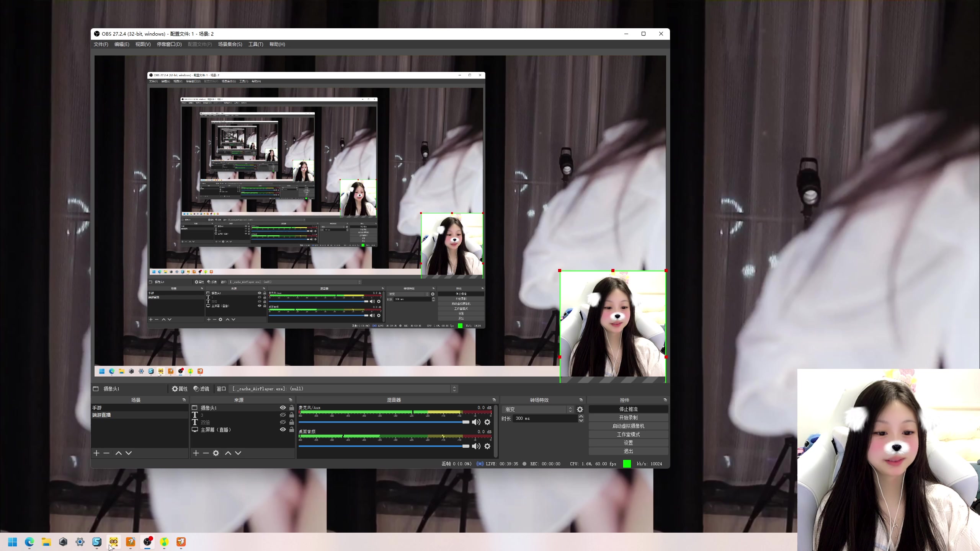980x551 pixels.
Task: Lock the source named 3
Action: [x=292, y=415]
